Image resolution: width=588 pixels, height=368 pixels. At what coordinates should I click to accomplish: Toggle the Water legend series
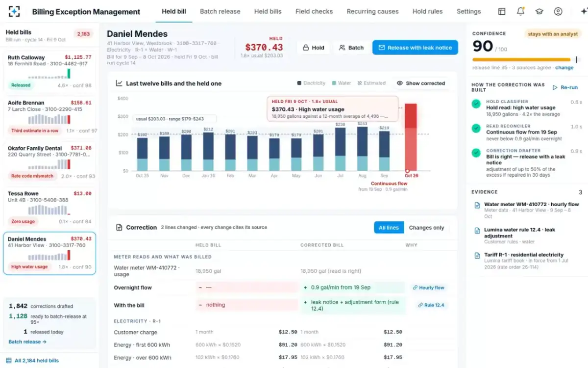click(342, 83)
